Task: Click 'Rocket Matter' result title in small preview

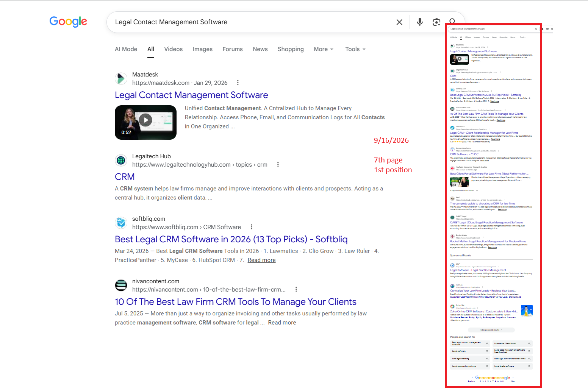Action: pyautogui.click(x=488, y=241)
